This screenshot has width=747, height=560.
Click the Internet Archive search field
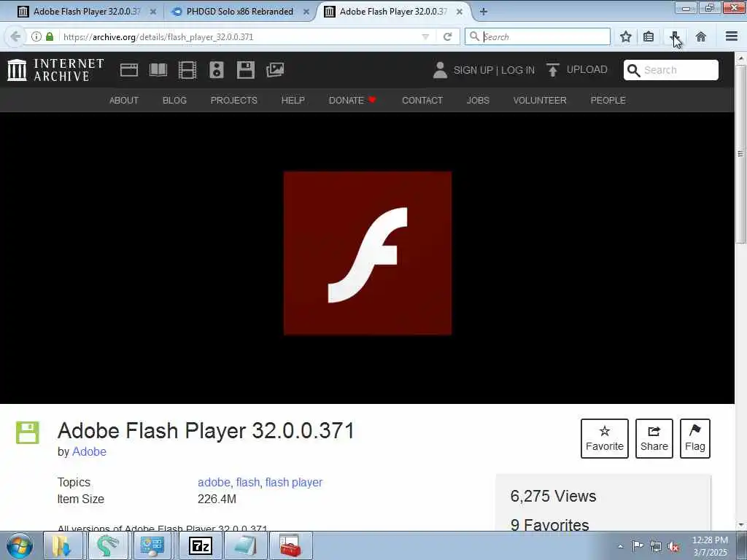[x=671, y=70]
